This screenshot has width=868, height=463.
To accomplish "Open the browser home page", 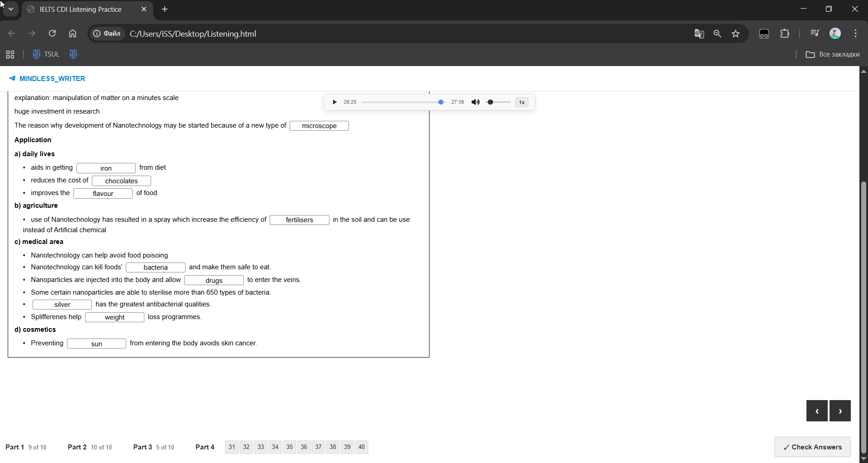I will point(72,33).
